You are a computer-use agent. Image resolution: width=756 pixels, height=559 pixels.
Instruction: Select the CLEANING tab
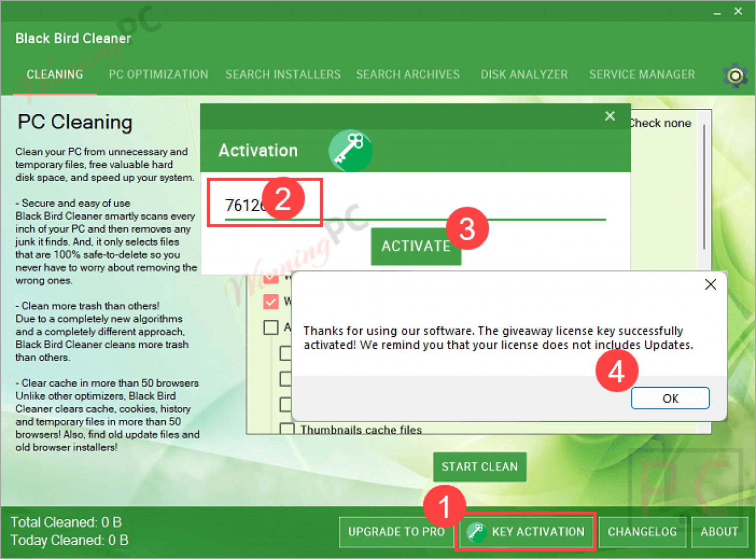point(55,74)
